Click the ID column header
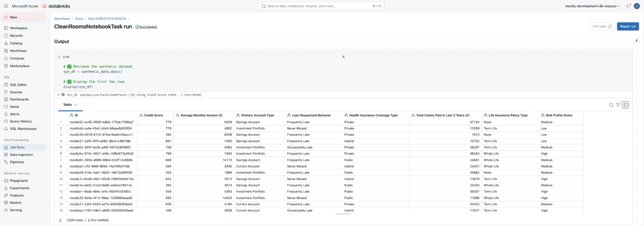 pyautogui.click(x=102, y=115)
